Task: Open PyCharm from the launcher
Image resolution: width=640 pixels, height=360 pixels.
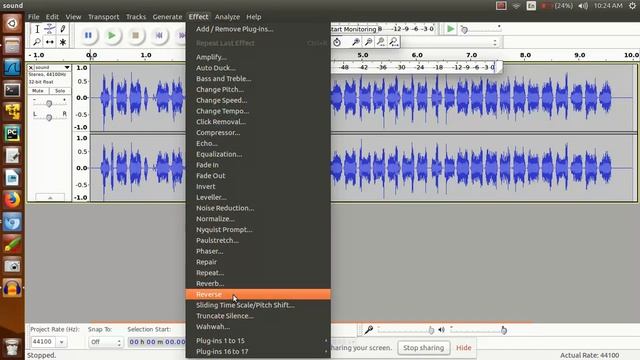Action: 12,133
